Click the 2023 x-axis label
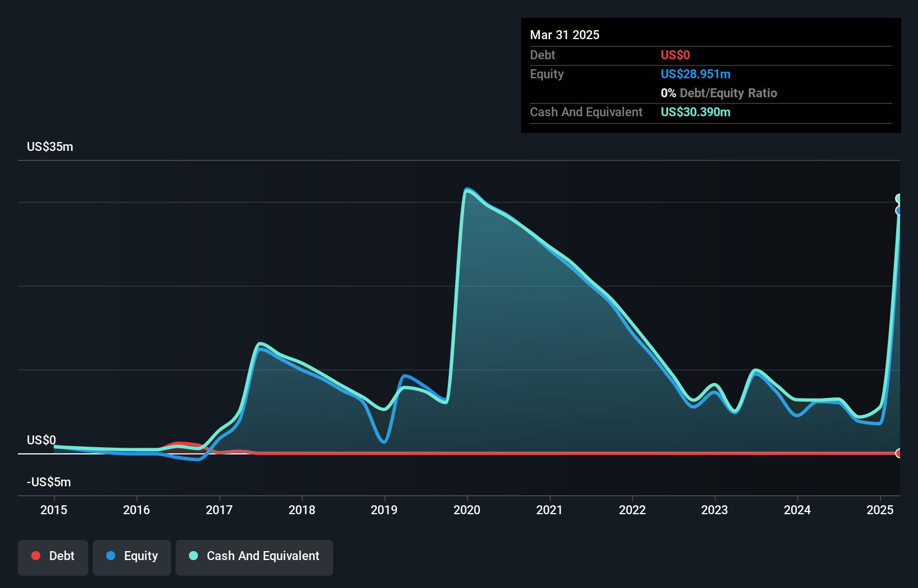 click(714, 510)
